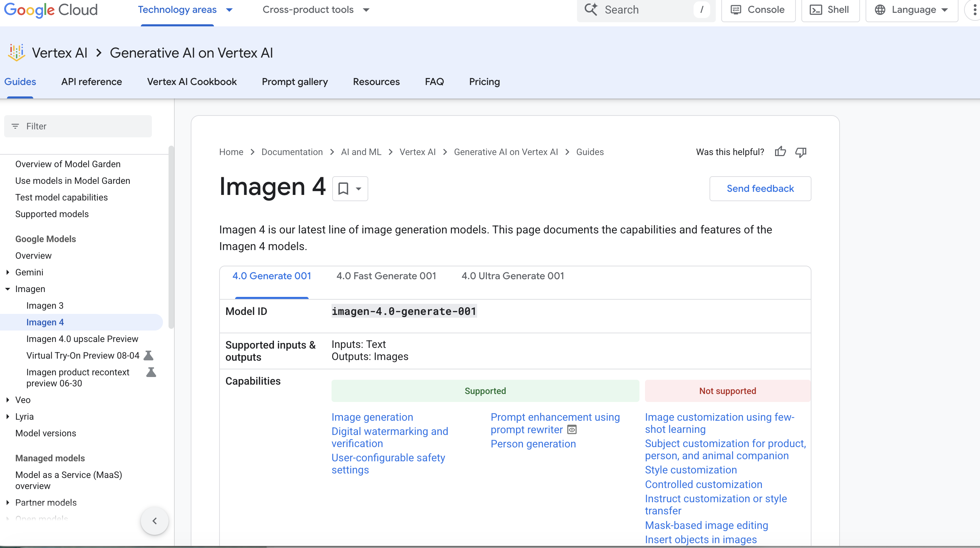980x548 pixels.
Task: Open the Mask-based image editing link
Action: [706, 525]
